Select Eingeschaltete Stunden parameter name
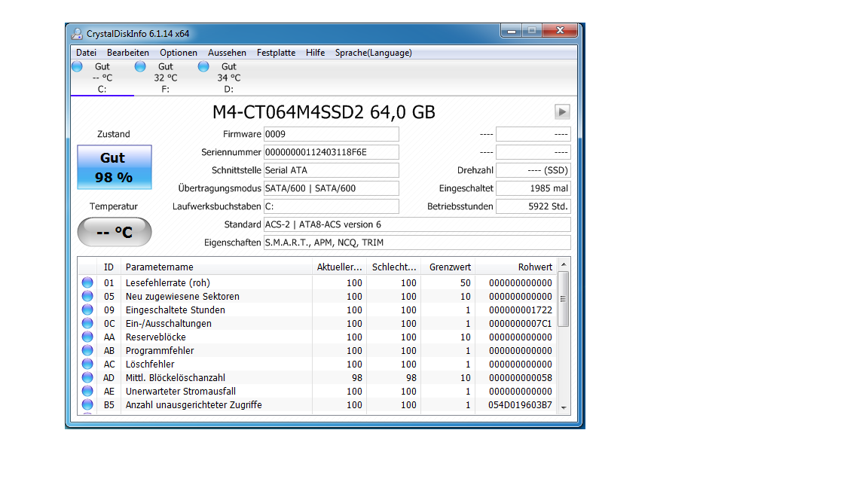The height and width of the screenshot is (488, 868). click(x=176, y=310)
